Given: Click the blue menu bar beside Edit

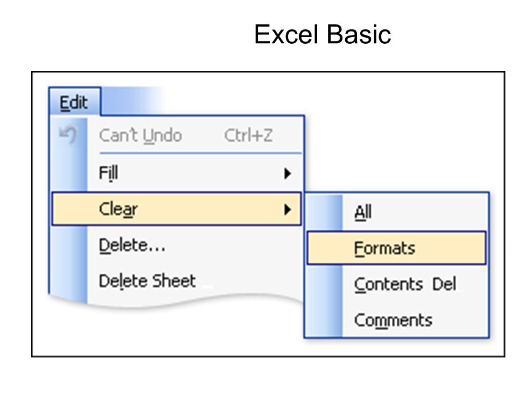Looking at the screenshot, I should 132,101.
